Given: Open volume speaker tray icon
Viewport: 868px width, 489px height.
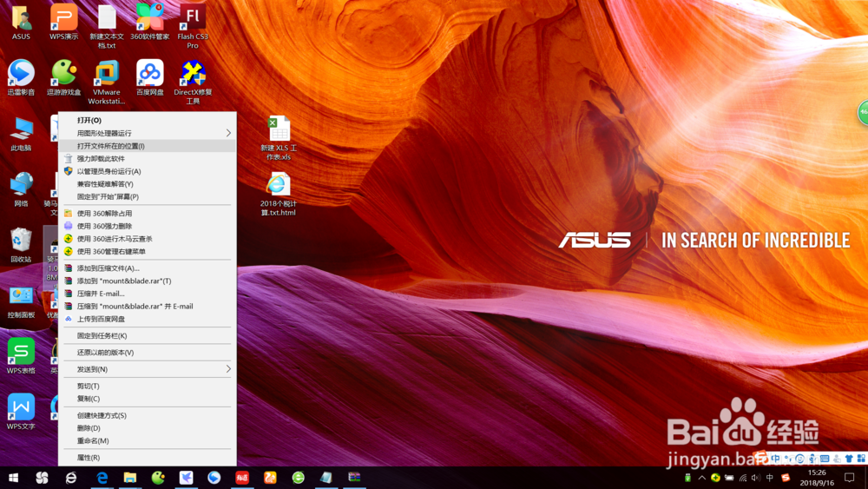Looking at the screenshot, I should point(756,478).
